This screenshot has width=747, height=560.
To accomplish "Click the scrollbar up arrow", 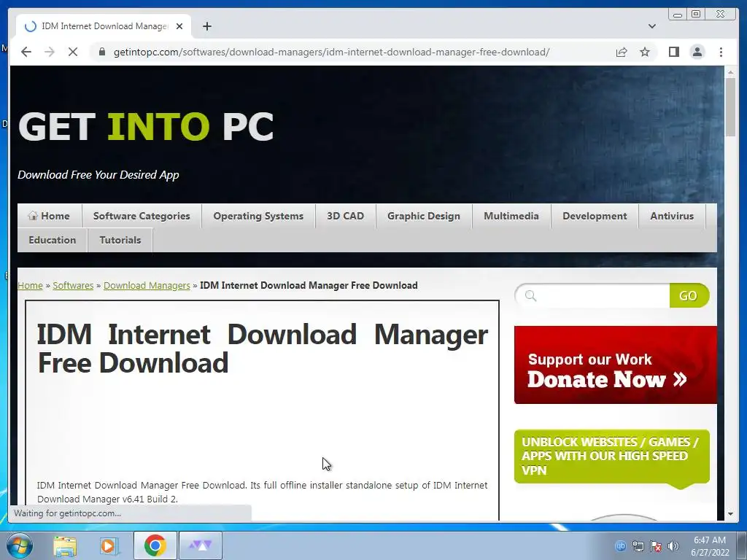I will (729, 72).
